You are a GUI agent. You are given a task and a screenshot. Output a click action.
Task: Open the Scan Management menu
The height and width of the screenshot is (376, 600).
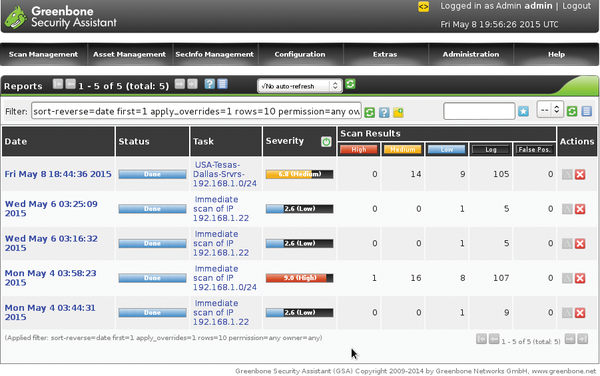coord(44,54)
